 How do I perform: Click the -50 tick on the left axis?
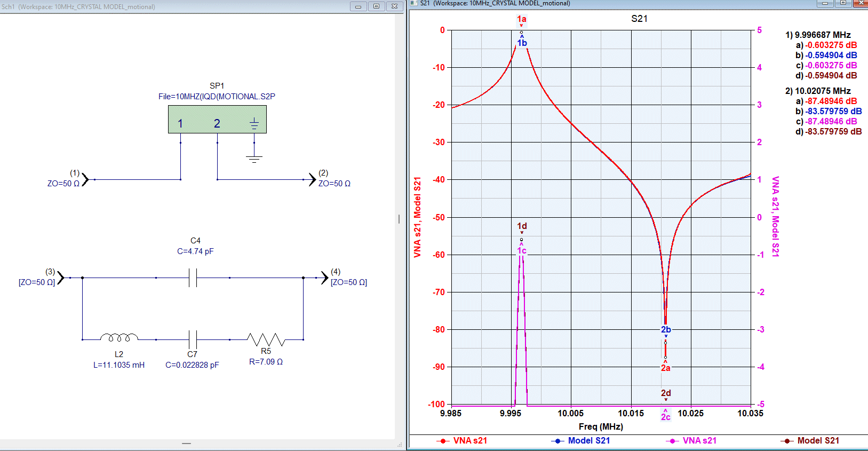click(439, 217)
